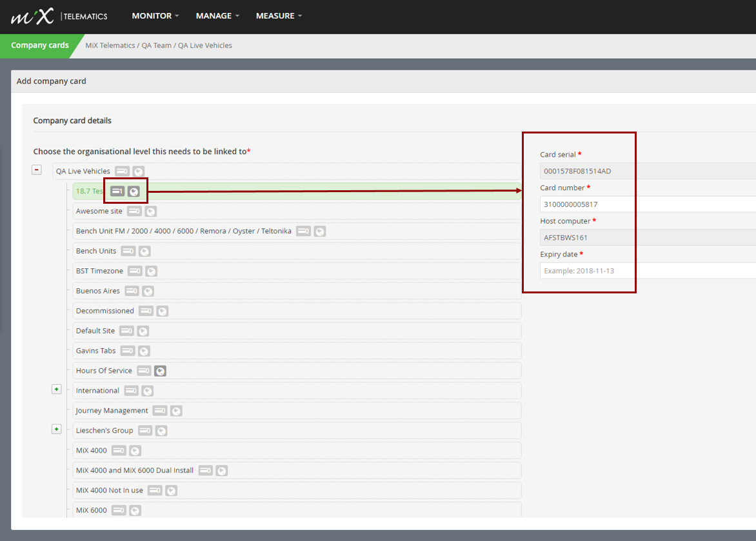Click the Company cards tab
This screenshot has width=756, height=541.
coord(39,45)
